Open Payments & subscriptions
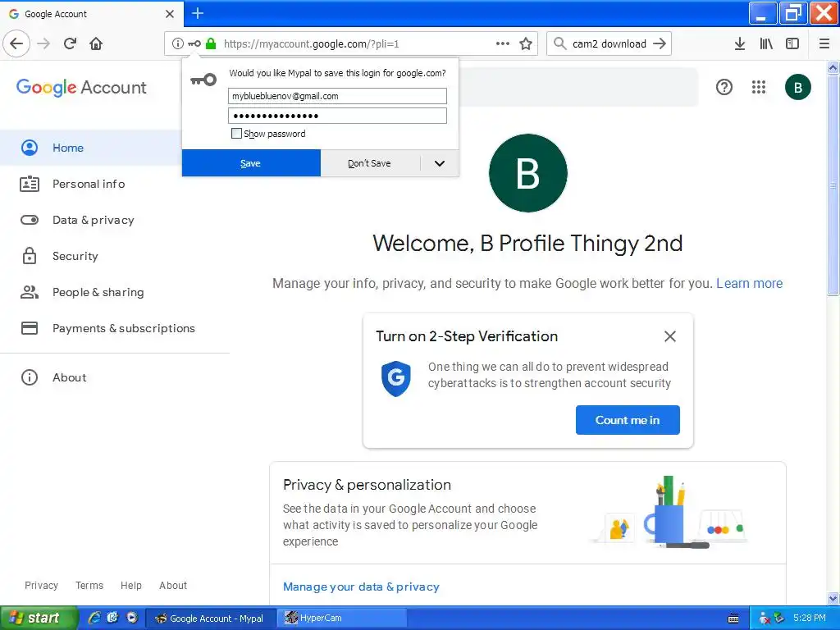 (123, 328)
